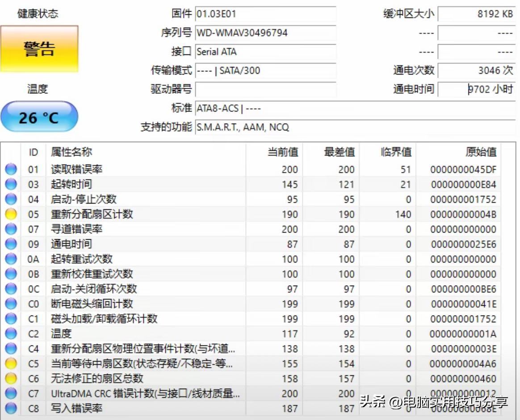Click the 接口 field showing Serial ATA

[266, 51]
